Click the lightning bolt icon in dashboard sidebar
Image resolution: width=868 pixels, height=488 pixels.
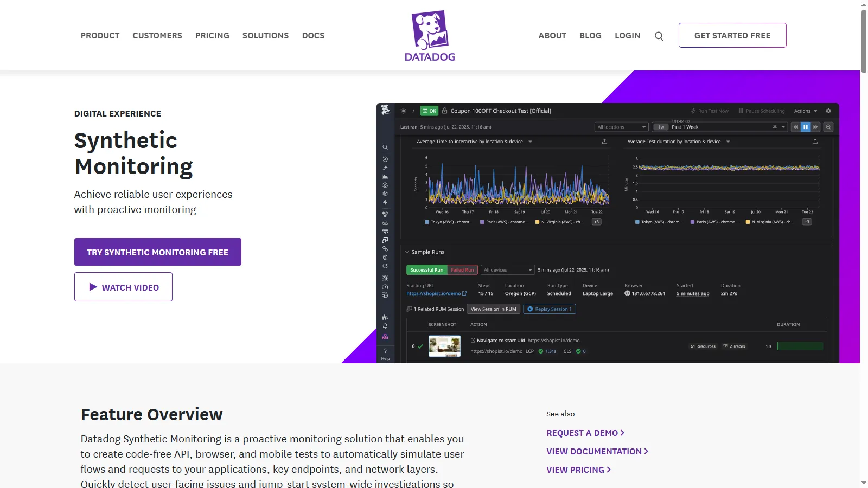(385, 202)
